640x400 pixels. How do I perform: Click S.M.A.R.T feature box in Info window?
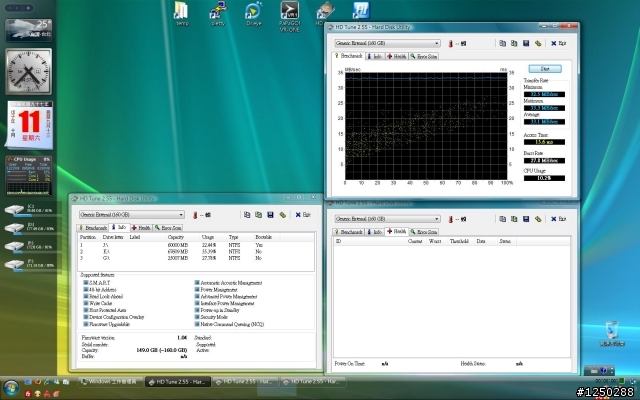86,282
